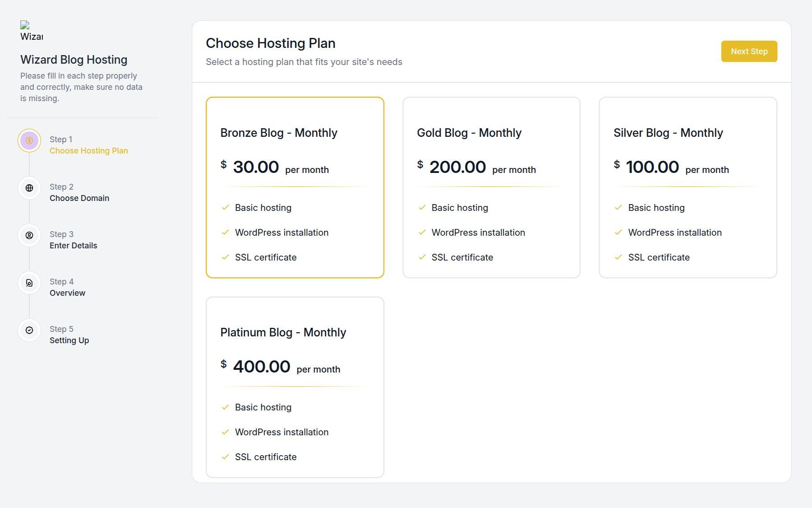Click the Step 5 checkmark circle icon
The height and width of the screenshot is (508, 812).
pyautogui.click(x=29, y=330)
